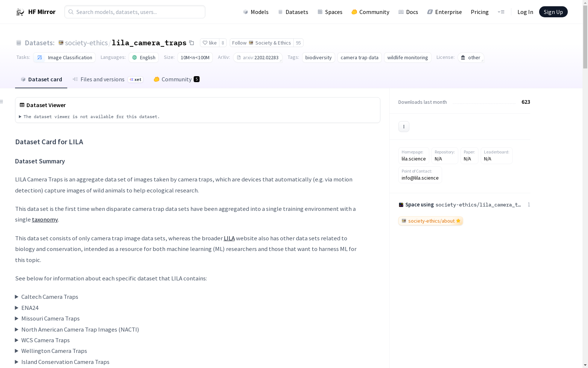The width and height of the screenshot is (588, 368).
Task: Open the License other tag
Action: pyautogui.click(x=471, y=57)
